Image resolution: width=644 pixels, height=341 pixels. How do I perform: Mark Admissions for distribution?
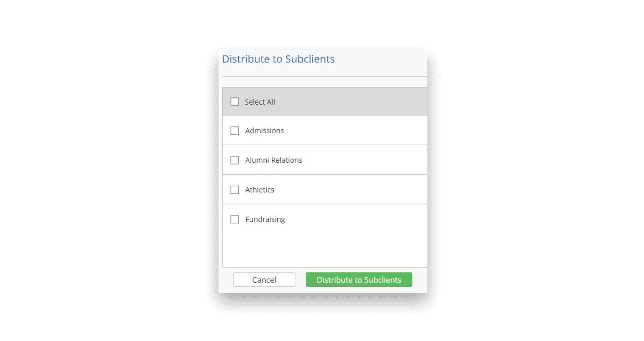(x=235, y=131)
